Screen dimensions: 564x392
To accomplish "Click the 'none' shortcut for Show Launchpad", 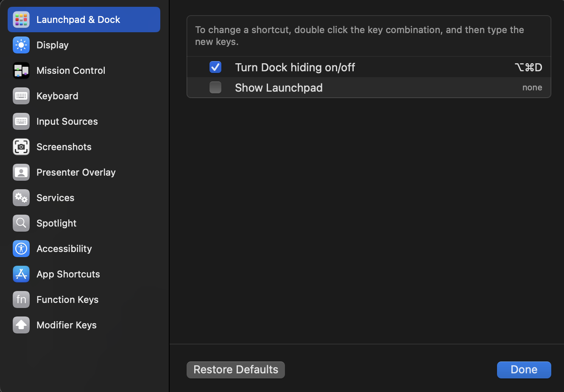I will click(x=532, y=87).
